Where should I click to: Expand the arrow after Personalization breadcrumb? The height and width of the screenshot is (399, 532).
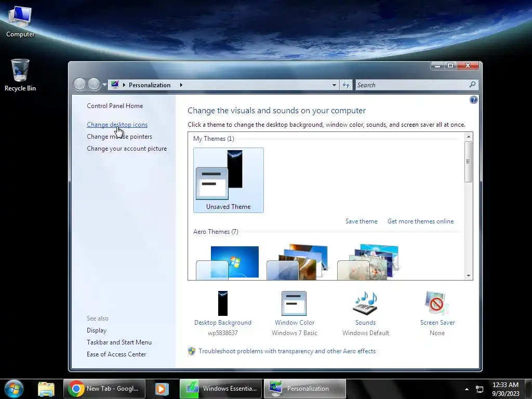pos(181,85)
